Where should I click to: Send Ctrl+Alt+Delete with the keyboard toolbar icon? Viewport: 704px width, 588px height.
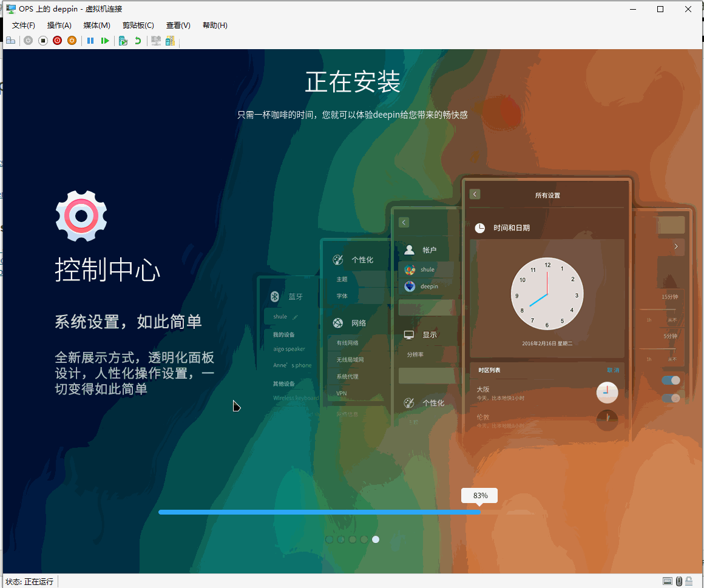pos(10,41)
